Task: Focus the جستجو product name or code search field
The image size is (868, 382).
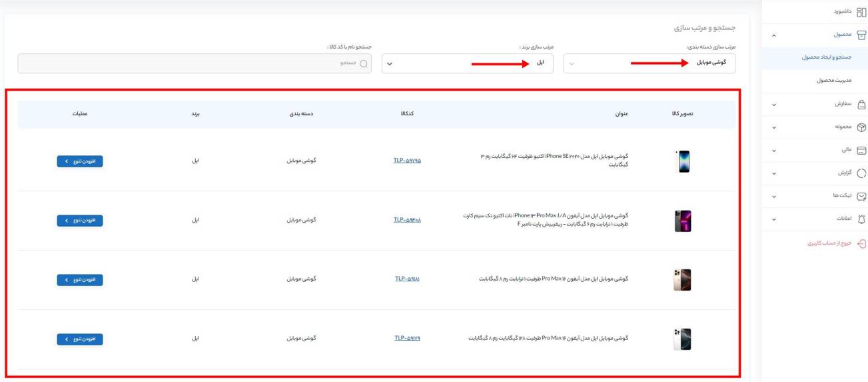Action: tap(195, 63)
